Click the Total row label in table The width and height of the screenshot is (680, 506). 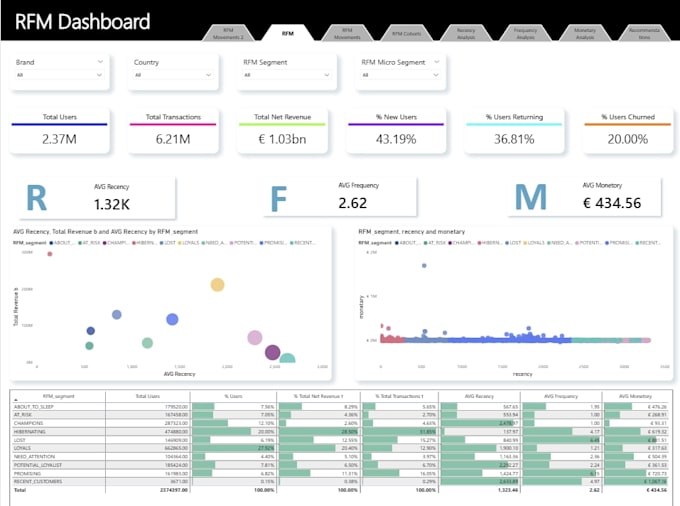[20, 490]
